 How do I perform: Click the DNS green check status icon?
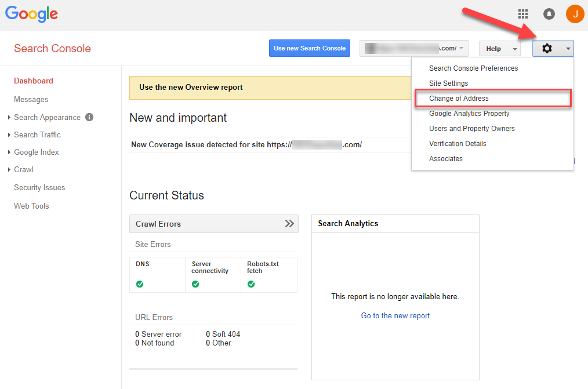click(x=140, y=284)
